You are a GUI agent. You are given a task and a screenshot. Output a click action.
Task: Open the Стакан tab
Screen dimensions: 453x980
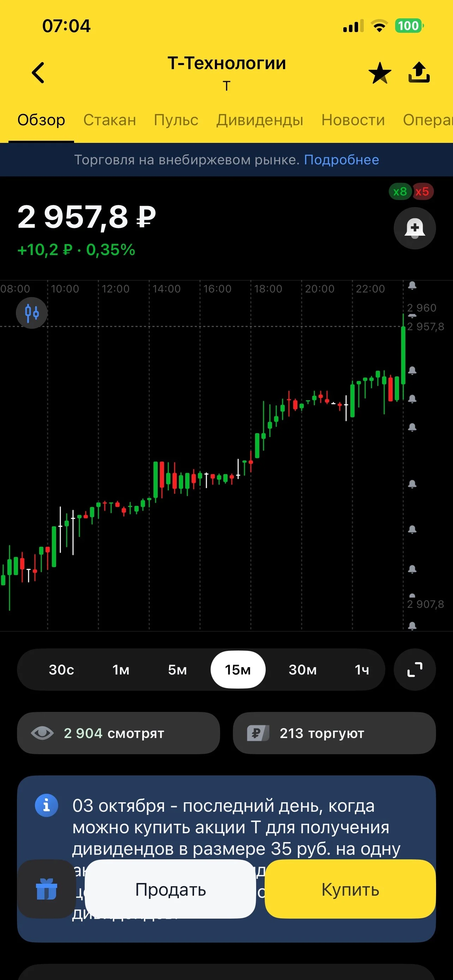pyautogui.click(x=109, y=120)
